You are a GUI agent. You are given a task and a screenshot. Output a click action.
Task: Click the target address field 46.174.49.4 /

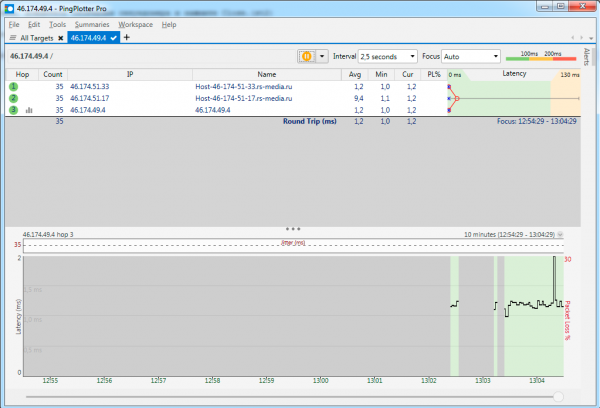coord(151,56)
